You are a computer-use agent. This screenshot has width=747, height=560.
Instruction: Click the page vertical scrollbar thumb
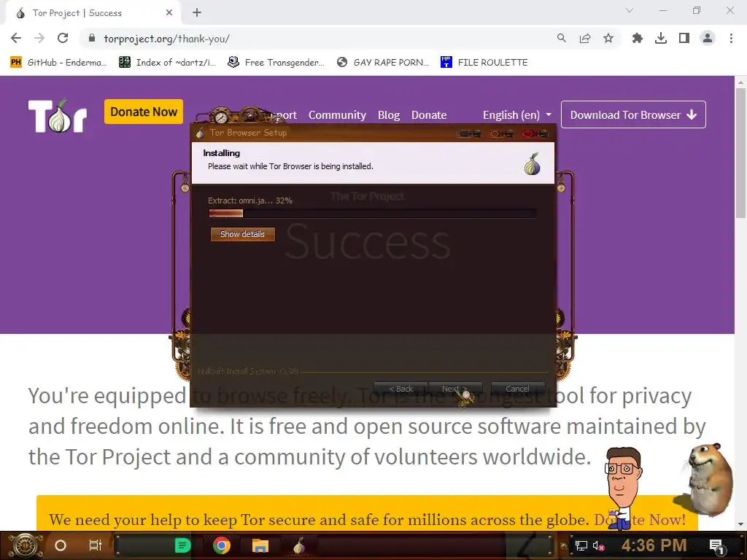[x=740, y=153]
